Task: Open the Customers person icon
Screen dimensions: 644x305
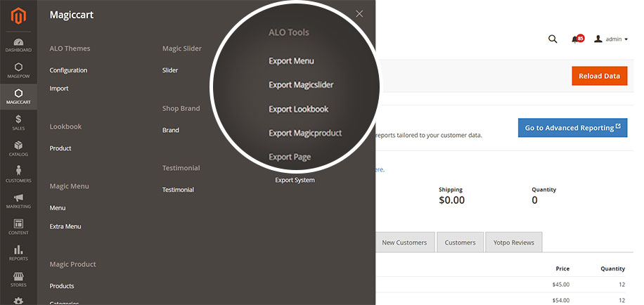Action: click(18, 174)
